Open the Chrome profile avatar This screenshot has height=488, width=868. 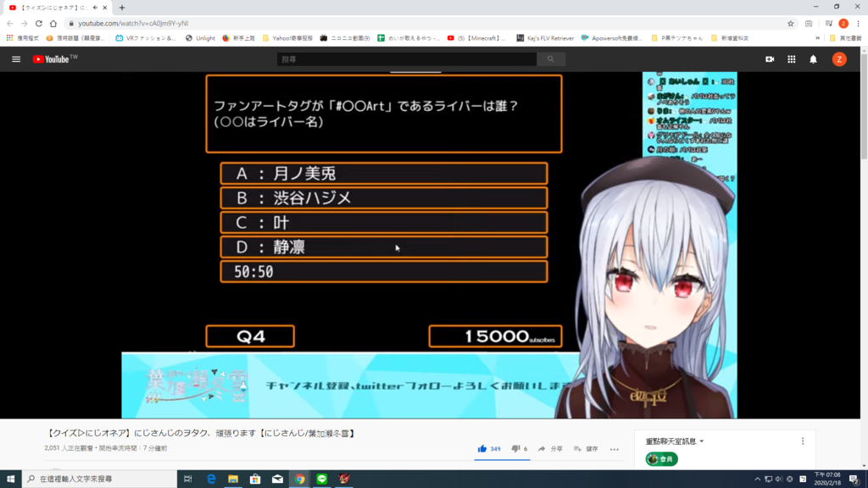click(843, 23)
